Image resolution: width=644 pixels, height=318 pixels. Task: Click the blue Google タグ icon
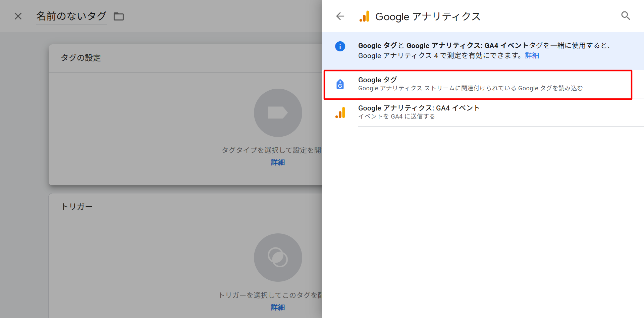click(340, 84)
